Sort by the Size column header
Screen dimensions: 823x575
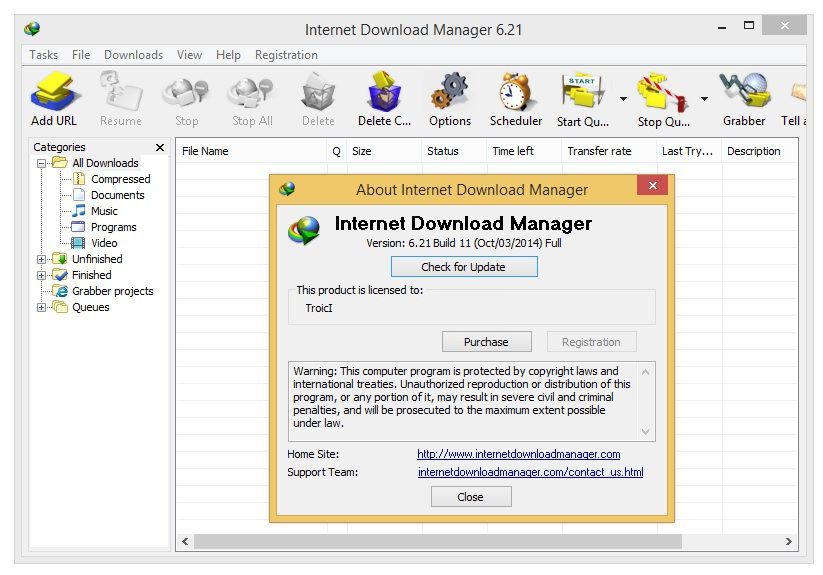click(384, 151)
